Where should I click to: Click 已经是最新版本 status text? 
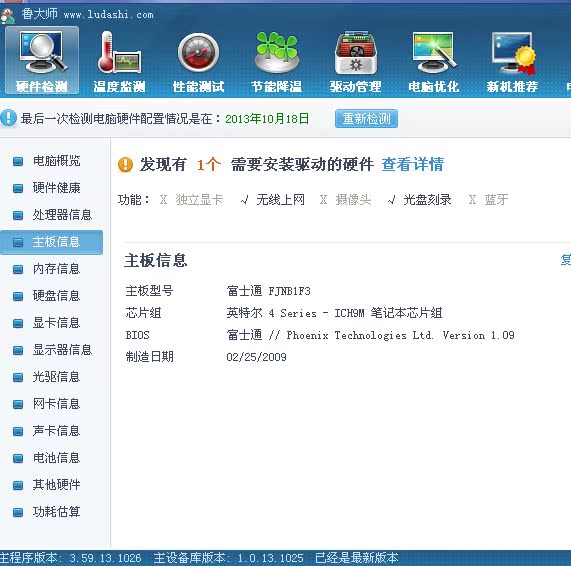pos(357,558)
